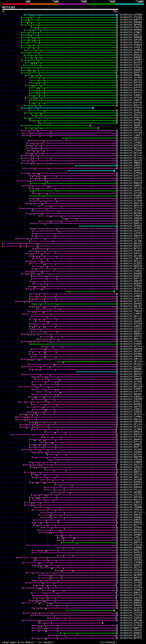146x644 pixels.
Task: Click the cyan alignment bar for UniRef100_B7FH34
Action: tap(58, 108)
